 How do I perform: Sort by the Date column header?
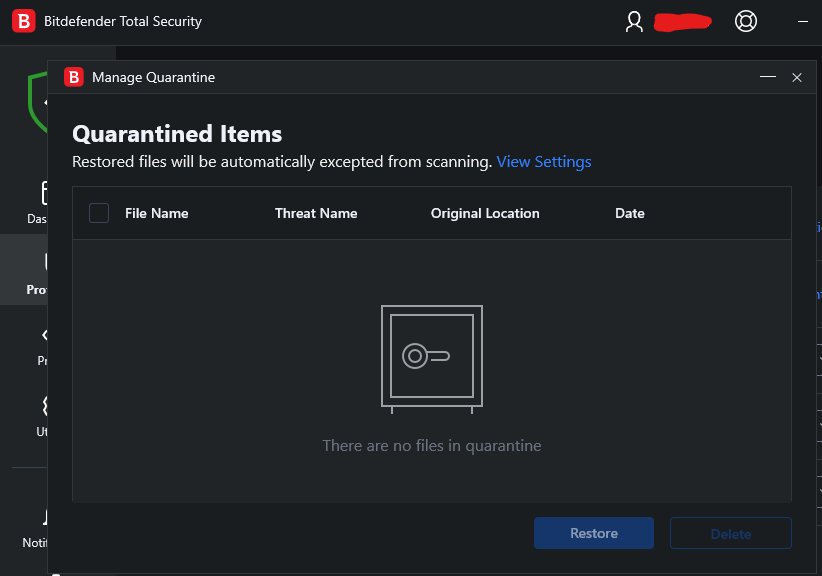pos(630,213)
